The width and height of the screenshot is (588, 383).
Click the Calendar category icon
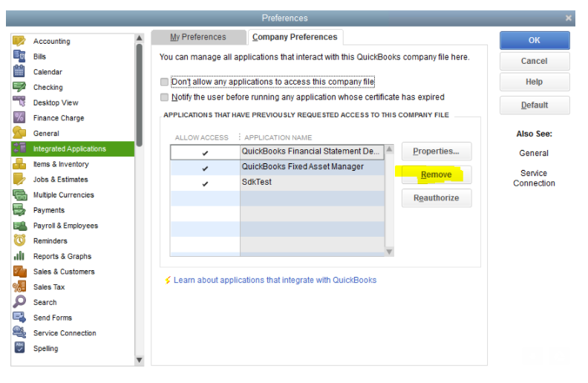(x=19, y=71)
